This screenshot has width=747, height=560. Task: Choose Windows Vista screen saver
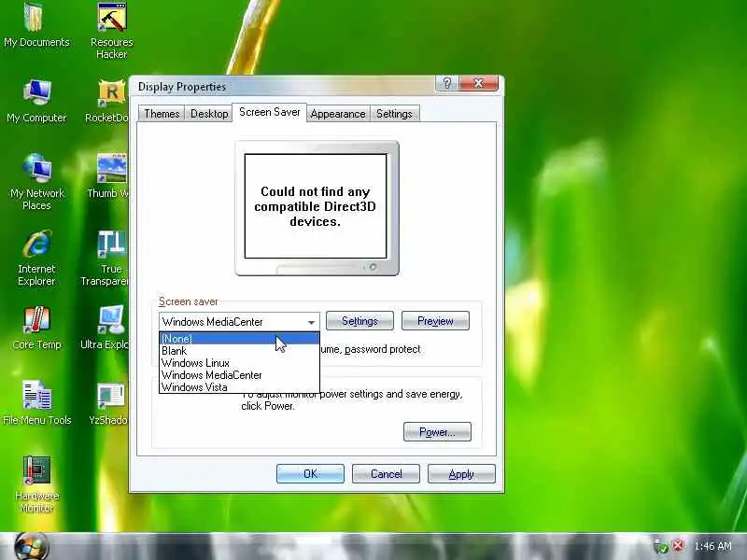[x=239, y=387]
